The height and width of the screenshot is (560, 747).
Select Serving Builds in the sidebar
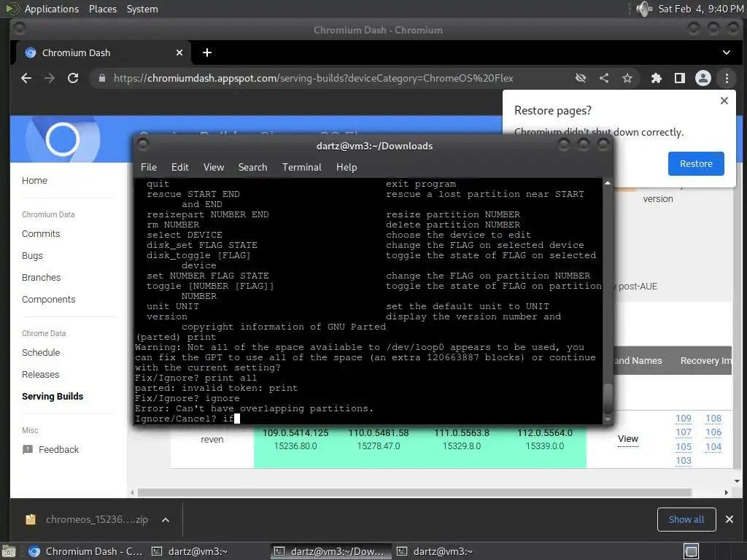tap(53, 396)
